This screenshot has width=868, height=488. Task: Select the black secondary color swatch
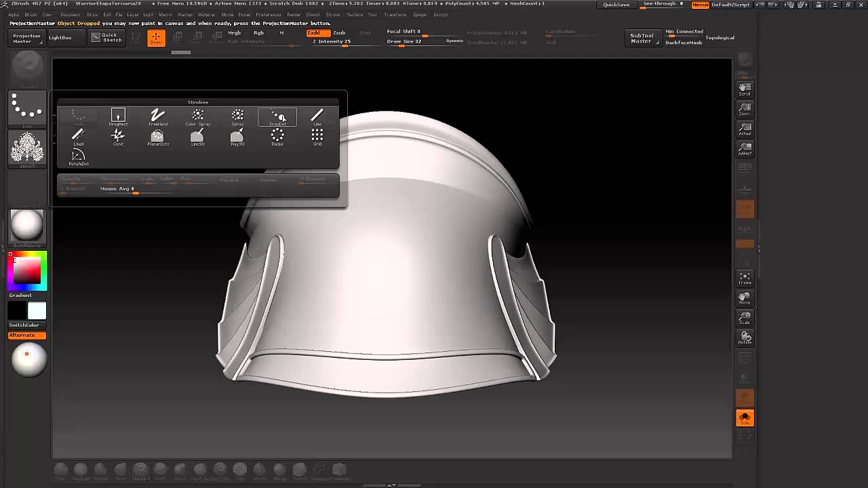(x=17, y=310)
